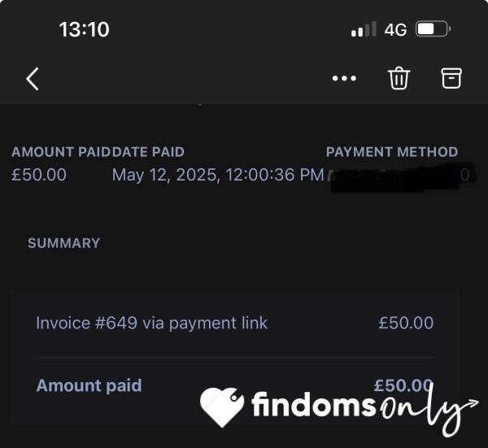Screen dimensions: 488x448
Task: Tap the back chevron arrow
Action: click(33, 79)
